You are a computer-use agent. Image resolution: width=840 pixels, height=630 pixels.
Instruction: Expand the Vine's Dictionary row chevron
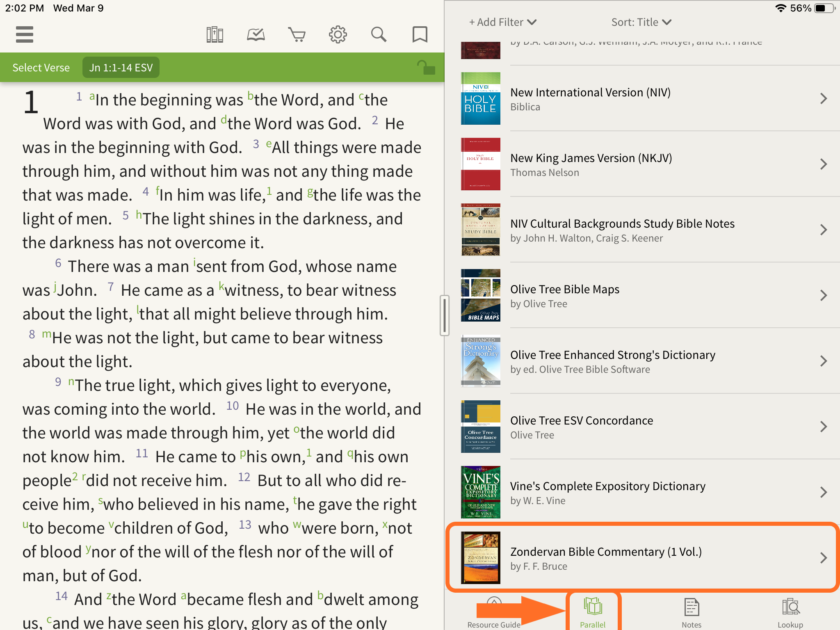[x=823, y=492]
